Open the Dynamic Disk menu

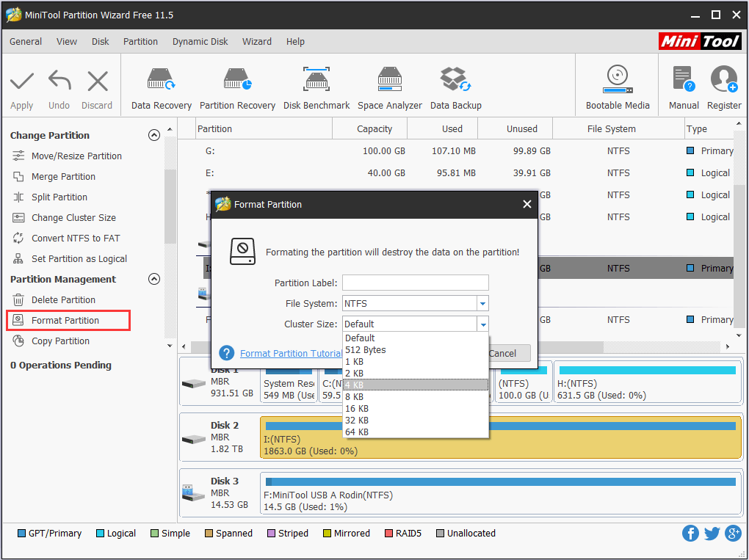pyautogui.click(x=200, y=42)
